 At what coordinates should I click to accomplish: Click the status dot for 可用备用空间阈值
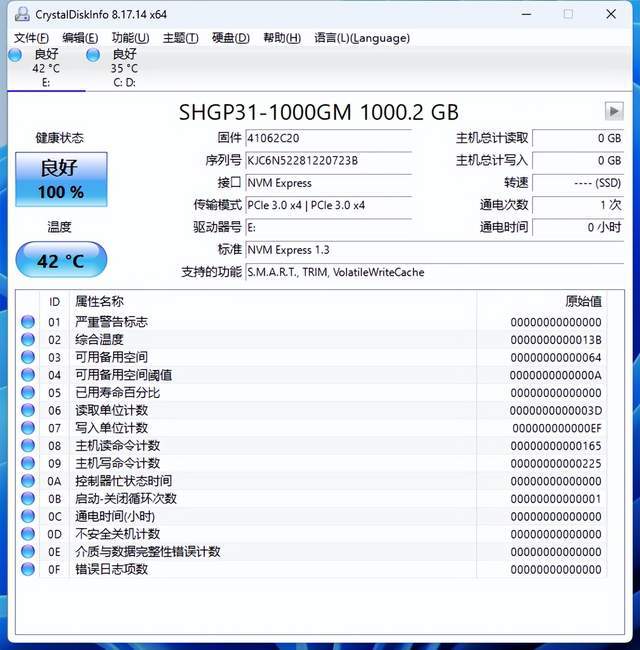[28, 375]
